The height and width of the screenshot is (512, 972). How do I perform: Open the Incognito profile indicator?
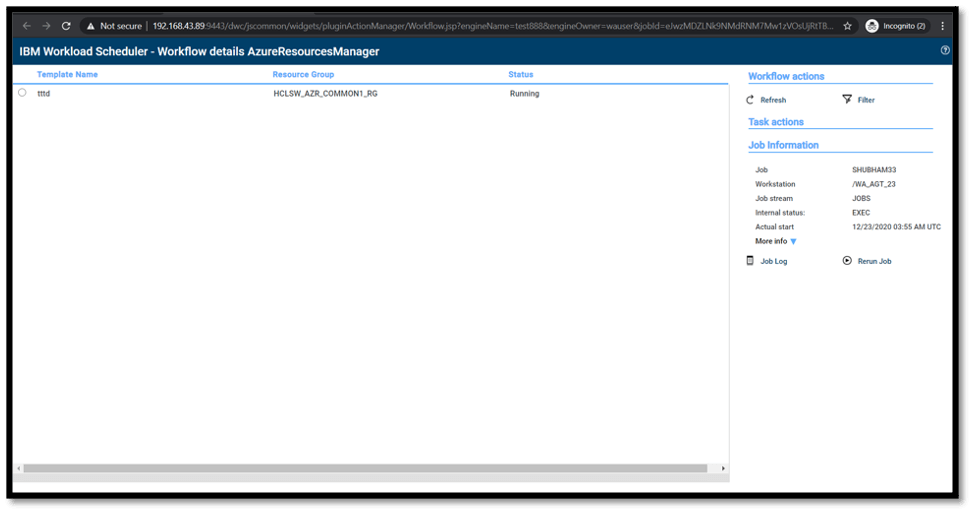pos(896,26)
